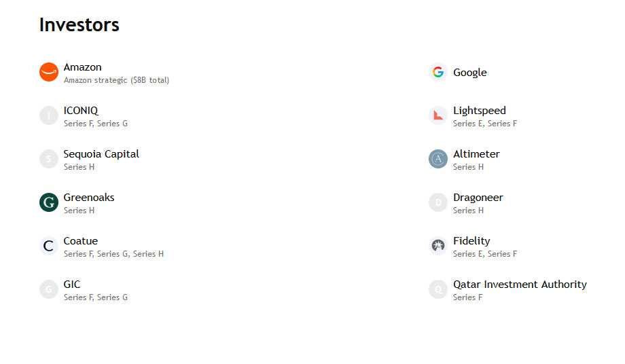Click the Investors section heading
The image size is (625, 364).
[x=79, y=24]
